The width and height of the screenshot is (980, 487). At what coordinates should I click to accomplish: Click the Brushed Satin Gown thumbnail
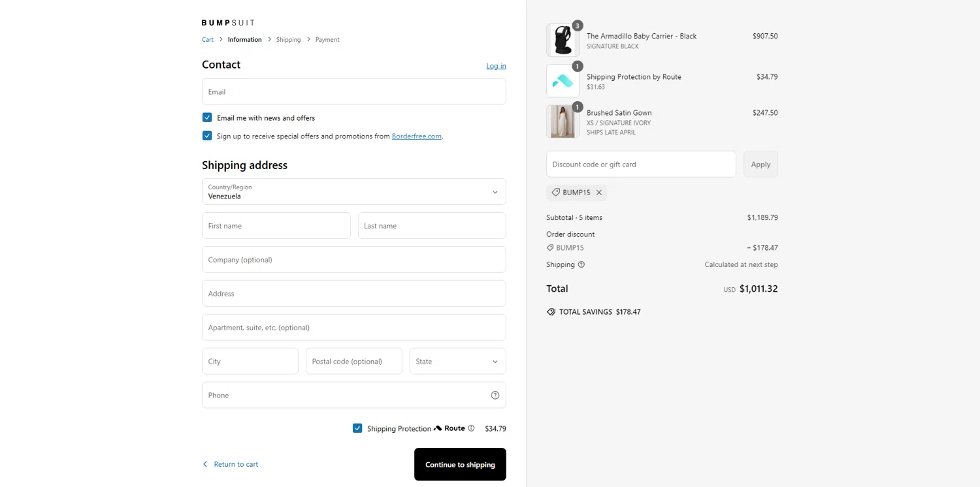[x=563, y=121]
